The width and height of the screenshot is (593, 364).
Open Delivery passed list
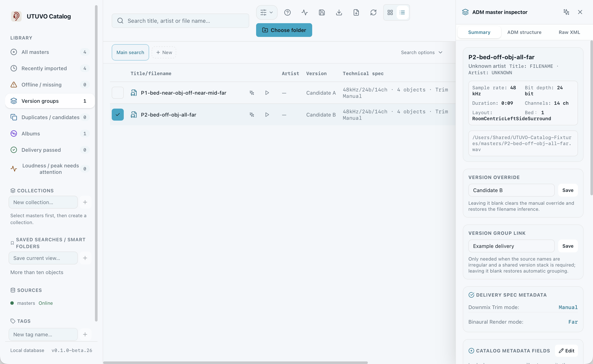pyautogui.click(x=50, y=150)
